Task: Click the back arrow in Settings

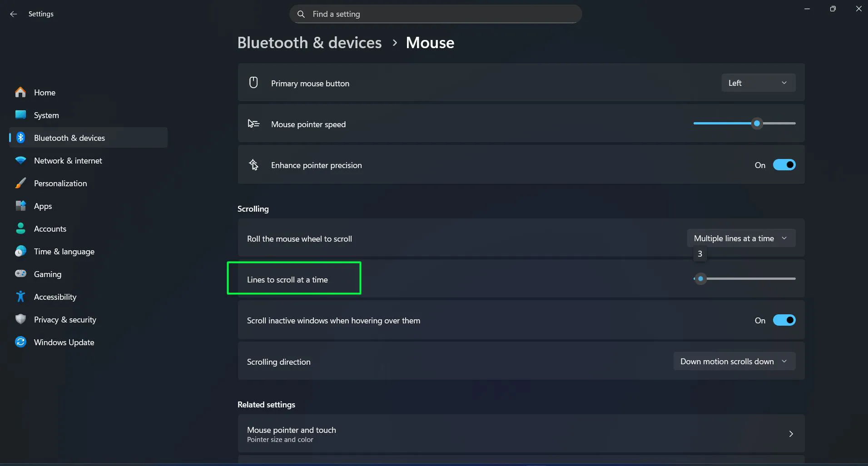Action: coord(14,14)
